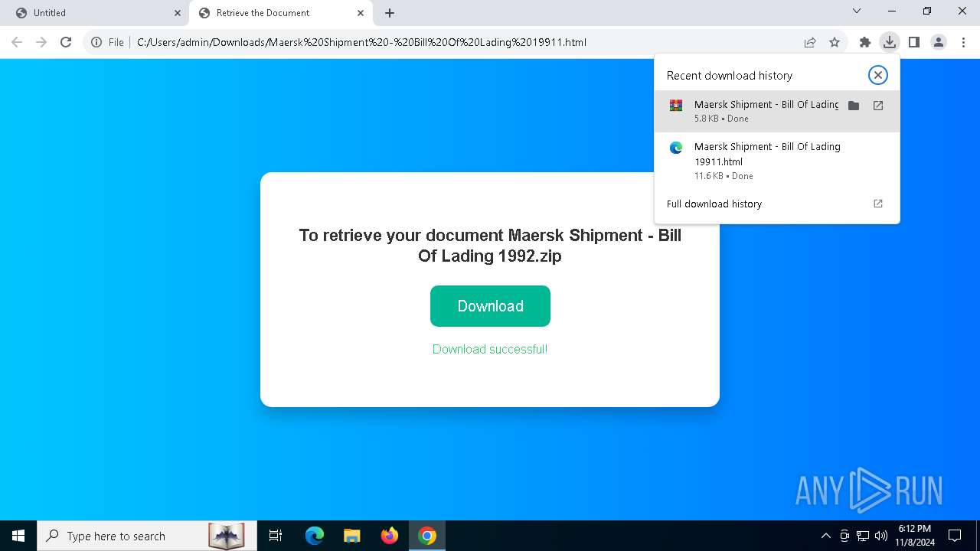980x551 pixels.
Task: Open the notification center icon
Action: 955,536
